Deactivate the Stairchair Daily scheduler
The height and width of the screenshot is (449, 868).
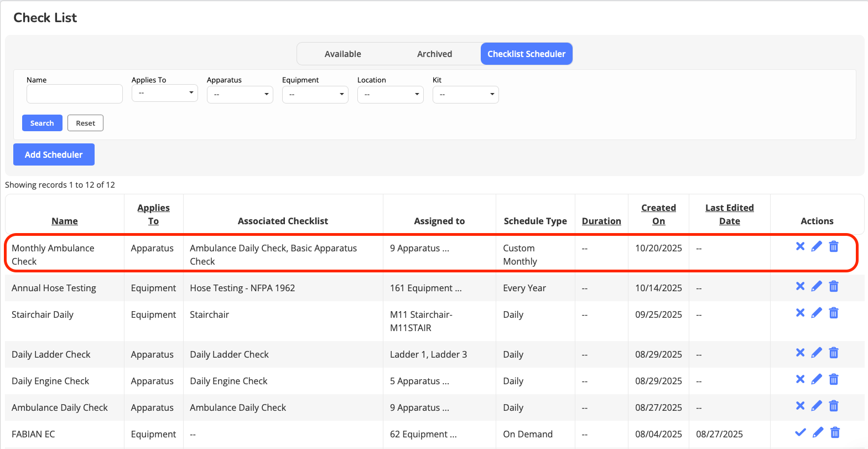[x=800, y=313]
